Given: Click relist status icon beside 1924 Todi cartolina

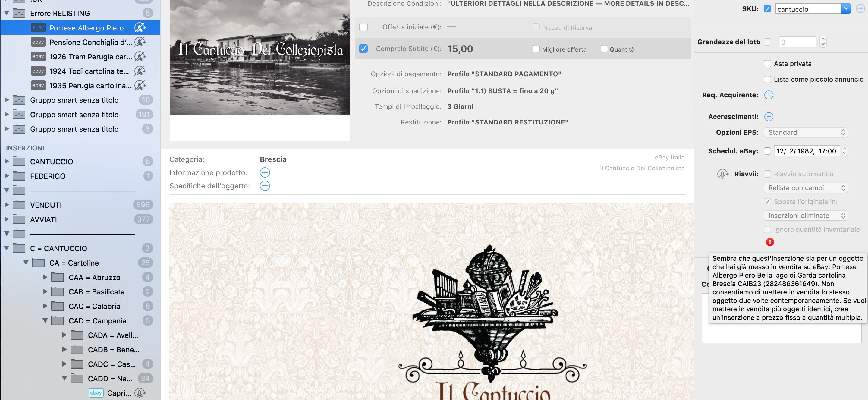Looking at the screenshot, I should [140, 71].
